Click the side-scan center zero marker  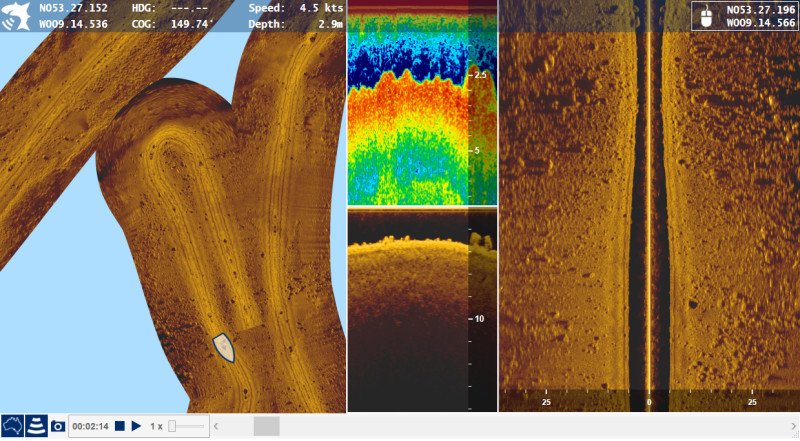[649, 402]
